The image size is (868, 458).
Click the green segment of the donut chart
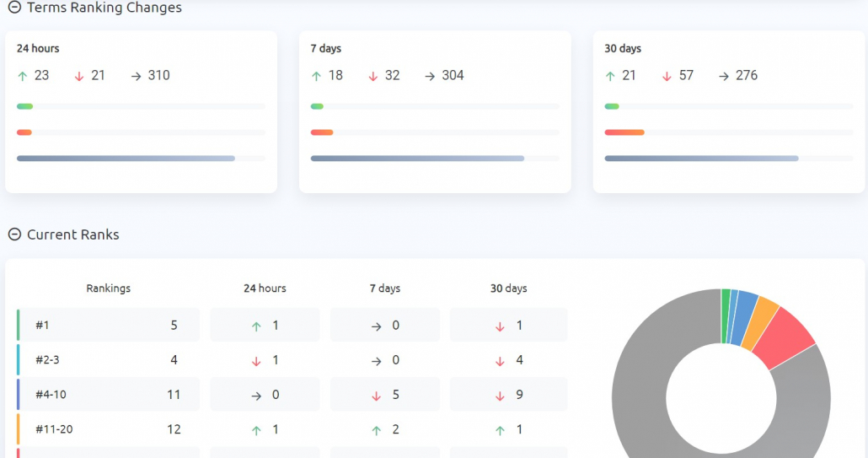click(726, 315)
